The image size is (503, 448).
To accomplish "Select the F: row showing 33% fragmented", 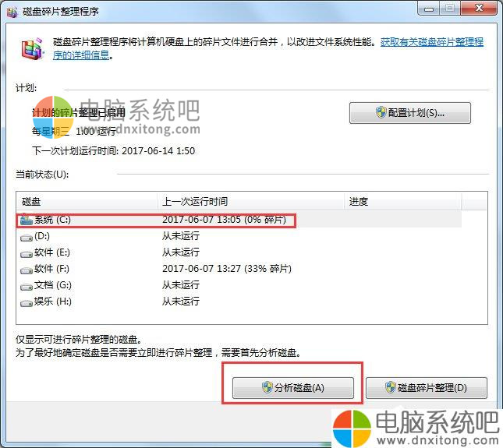I will (226, 269).
